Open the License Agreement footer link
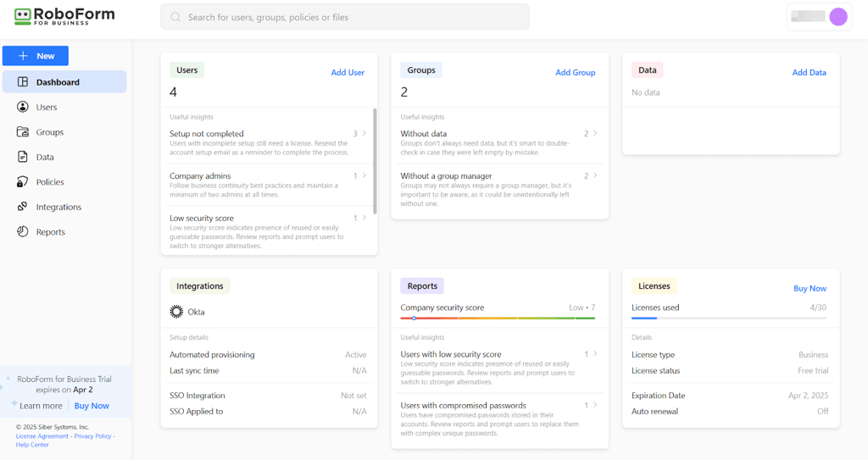 pyautogui.click(x=42, y=436)
